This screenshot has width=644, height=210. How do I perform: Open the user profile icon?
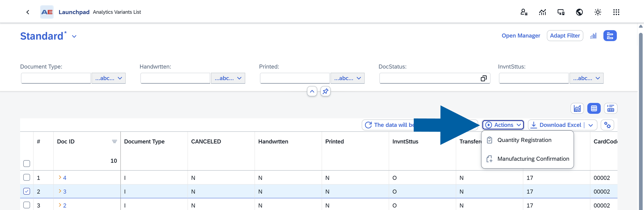524,12
